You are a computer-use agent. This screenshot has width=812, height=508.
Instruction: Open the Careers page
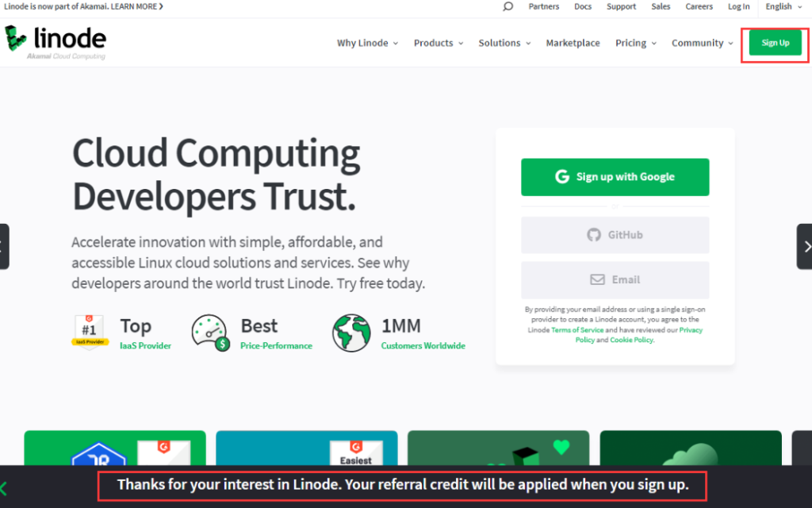click(699, 6)
